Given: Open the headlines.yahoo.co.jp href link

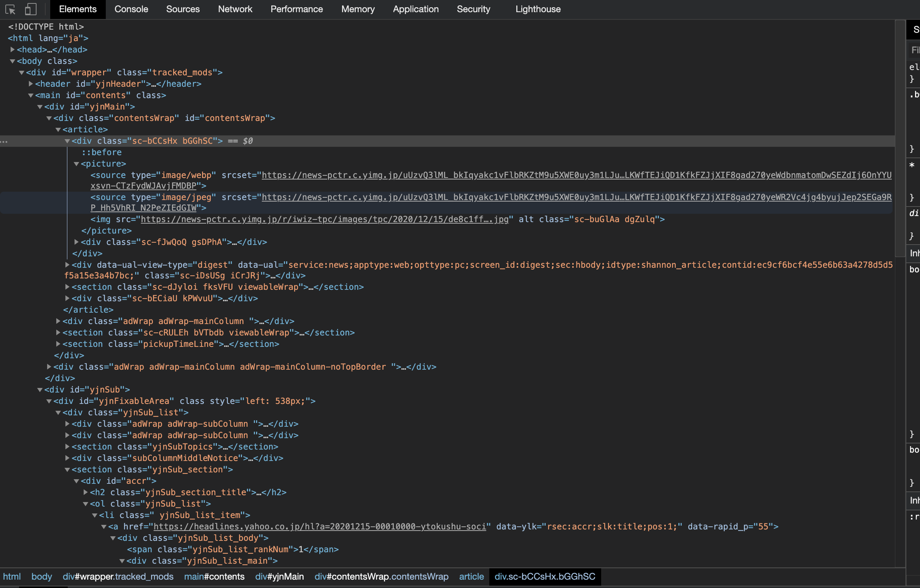Looking at the screenshot, I should point(320,527).
